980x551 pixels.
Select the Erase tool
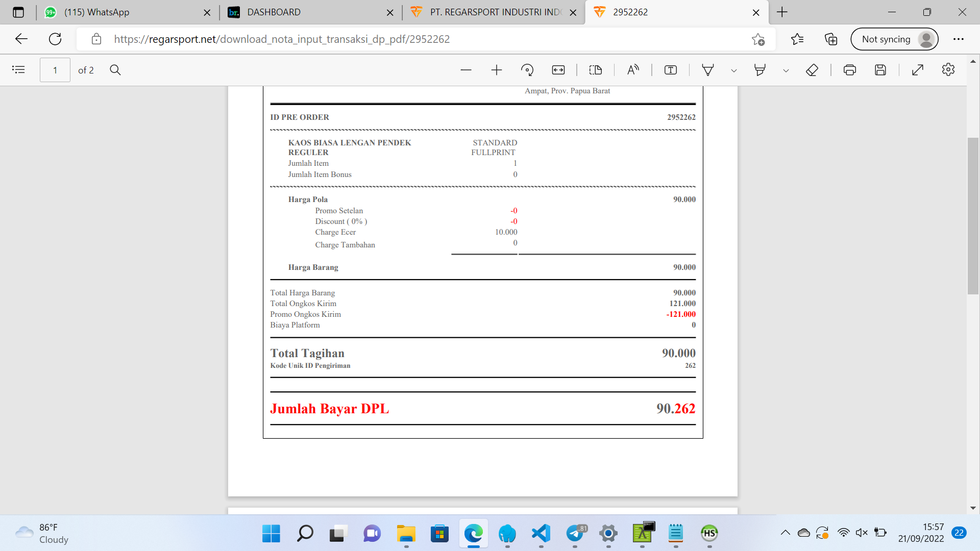[x=812, y=70]
